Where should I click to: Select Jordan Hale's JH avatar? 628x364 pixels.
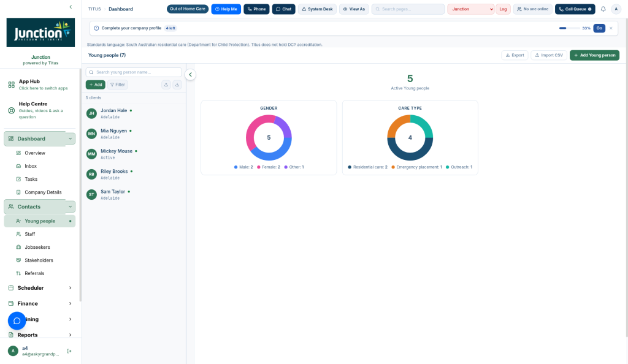[92, 113]
